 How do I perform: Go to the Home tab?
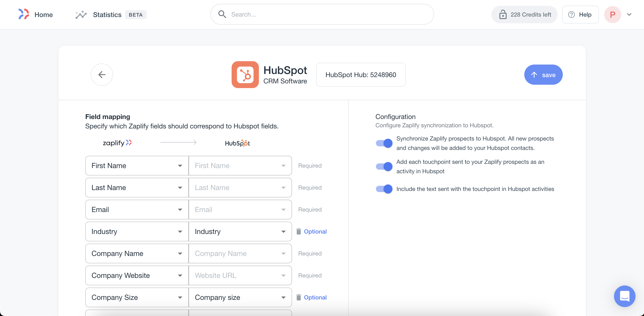[43, 15]
